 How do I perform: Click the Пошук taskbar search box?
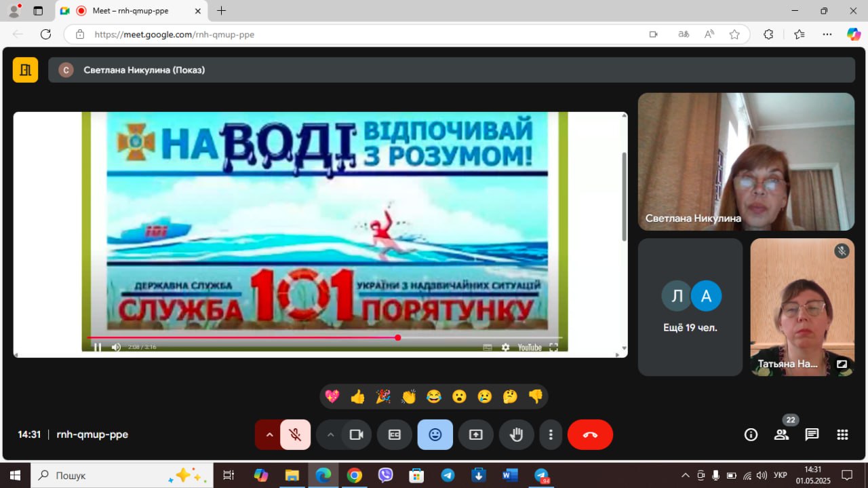coord(122,475)
